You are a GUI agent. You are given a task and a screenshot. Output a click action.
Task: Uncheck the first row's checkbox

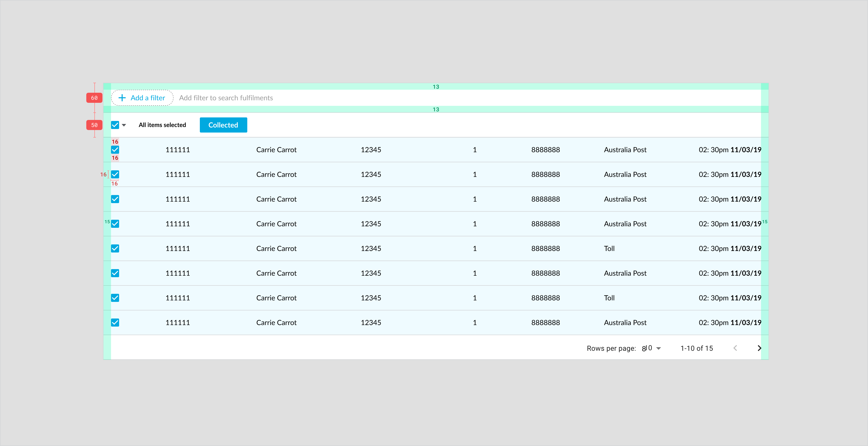pos(115,150)
